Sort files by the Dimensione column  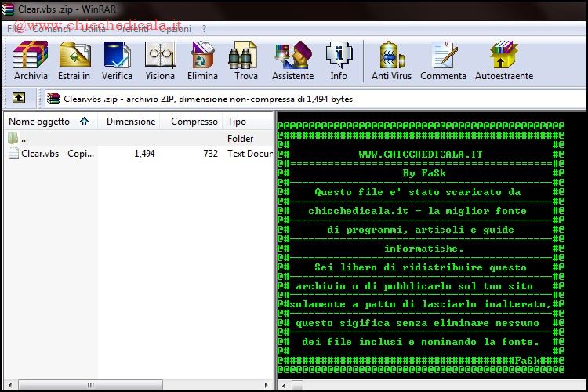click(130, 122)
